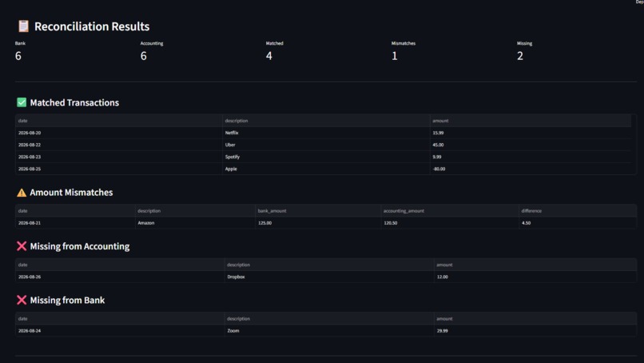
Task: Click the warning triangle icon by Amount Mismatches
Action: (22, 193)
